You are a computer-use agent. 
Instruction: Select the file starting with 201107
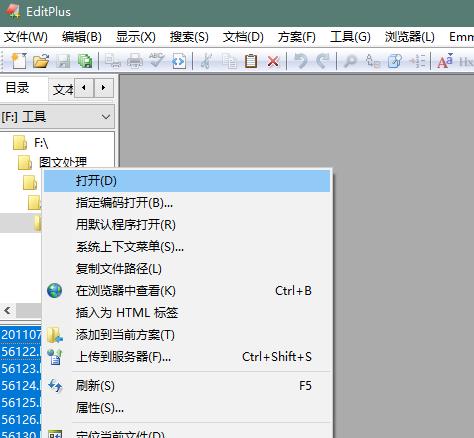click(21, 335)
